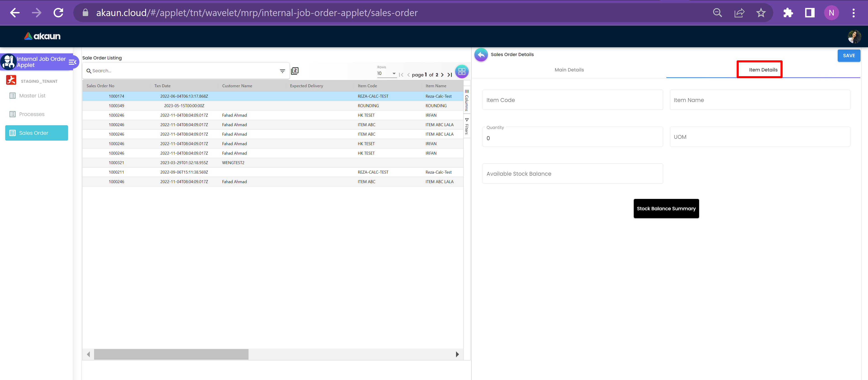Click the horizontal scrollbar thumb in listing

coord(171,354)
